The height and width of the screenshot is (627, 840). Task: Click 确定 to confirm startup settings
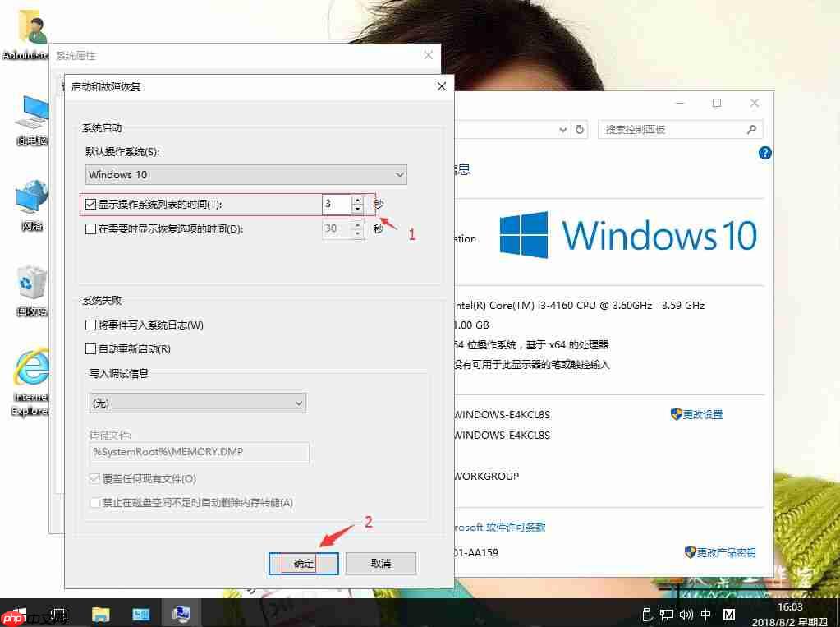coord(303,564)
